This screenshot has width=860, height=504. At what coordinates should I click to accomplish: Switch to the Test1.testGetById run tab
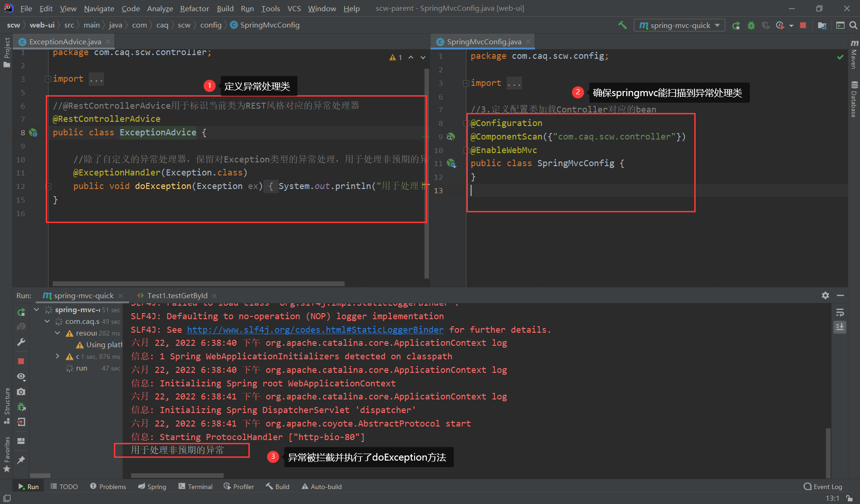[x=177, y=295]
